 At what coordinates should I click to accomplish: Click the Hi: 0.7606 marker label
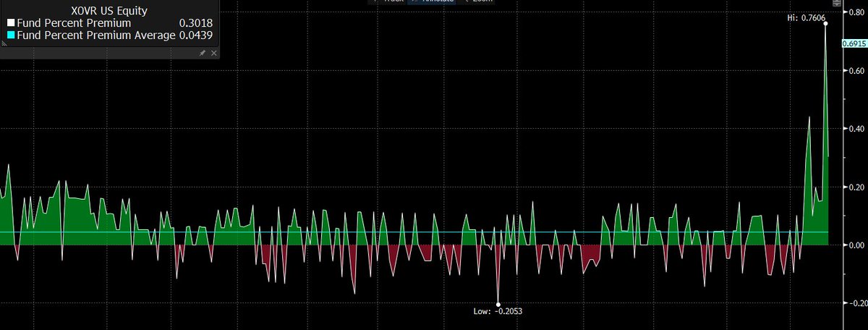tap(805, 17)
